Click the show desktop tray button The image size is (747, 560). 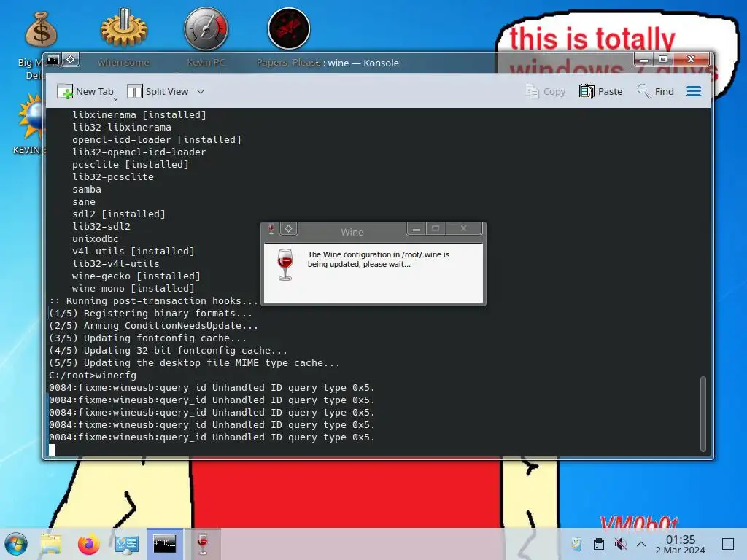pos(728,544)
